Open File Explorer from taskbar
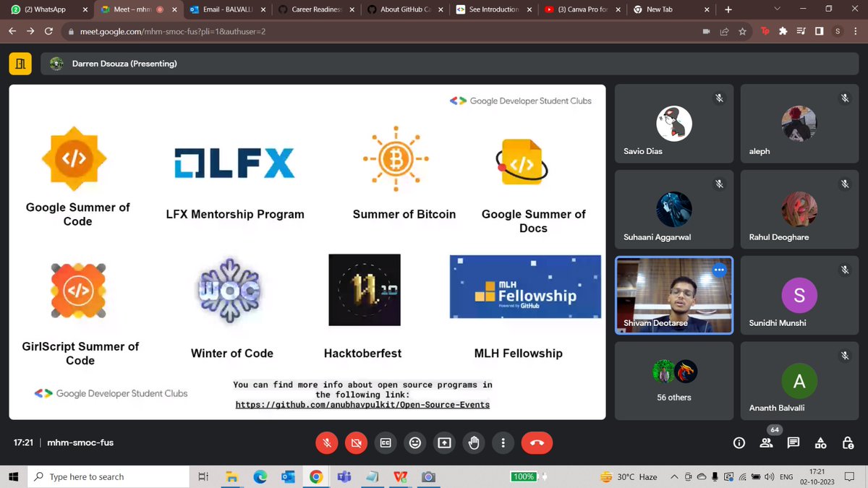This screenshot has width=868, height=488. tap(231, 476)
